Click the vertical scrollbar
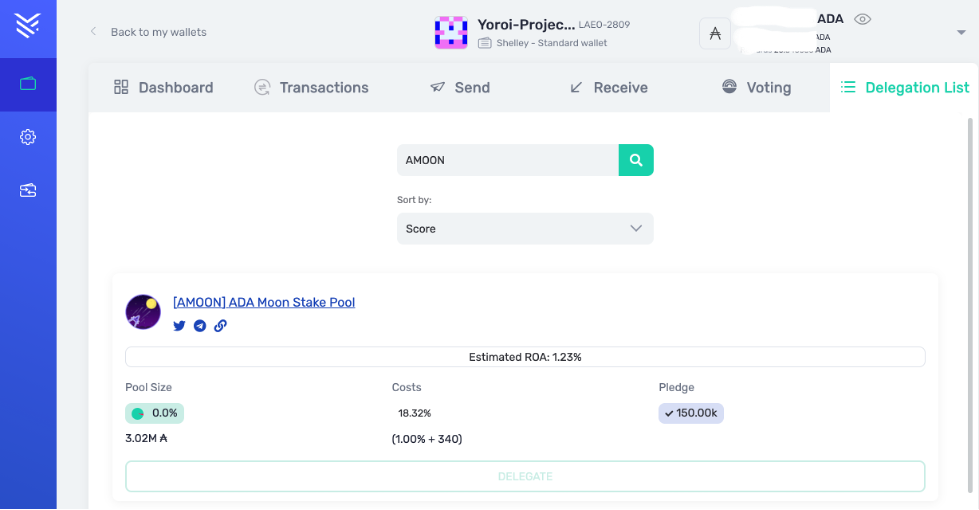The width and height of the screenshot is (979, 510). click(970, 306)
